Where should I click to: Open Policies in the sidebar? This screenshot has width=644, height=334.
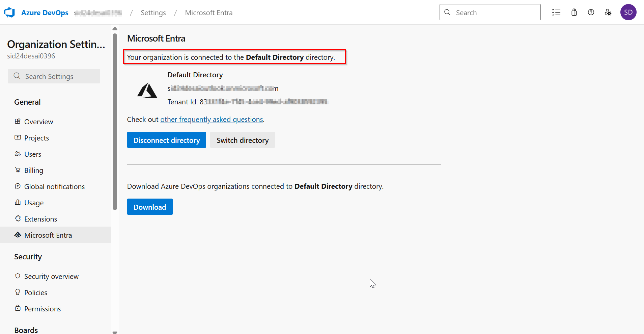click(x=55, y=292)
